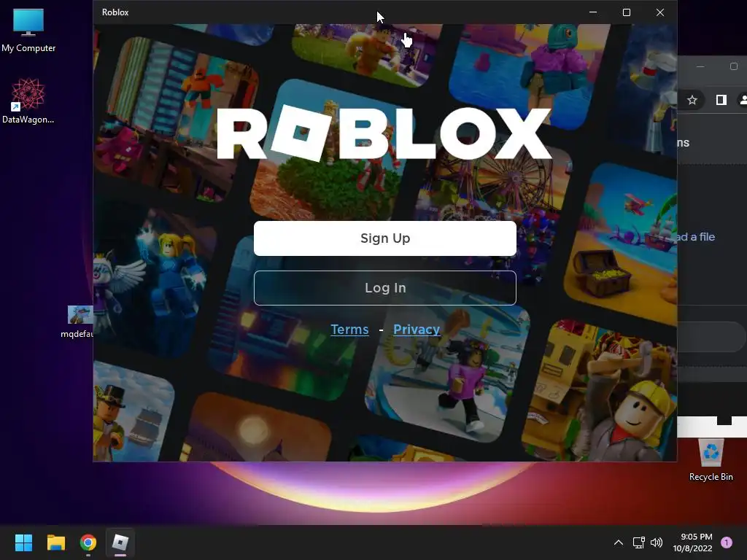This screenshot has height=560, width=747.
Task: Click the Sign Up button
Action: click(x=385, y=238)
